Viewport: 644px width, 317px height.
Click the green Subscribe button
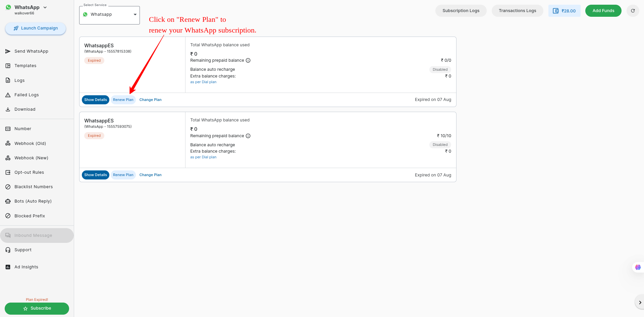37,309
